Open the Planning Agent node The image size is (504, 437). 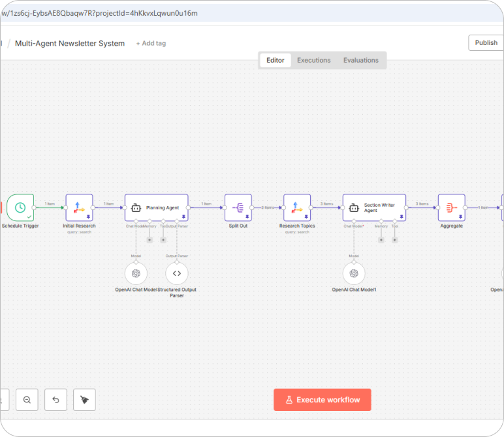(156, 207)
